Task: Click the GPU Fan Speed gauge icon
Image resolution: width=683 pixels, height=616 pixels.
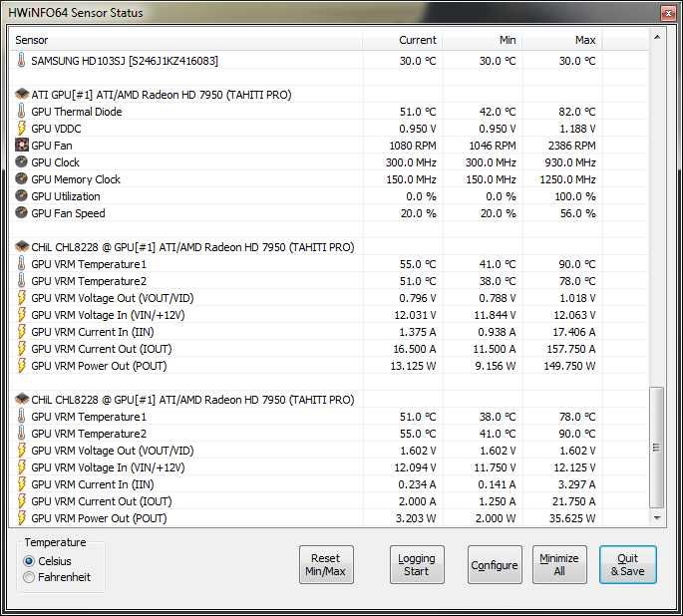Action: (21, 213)
